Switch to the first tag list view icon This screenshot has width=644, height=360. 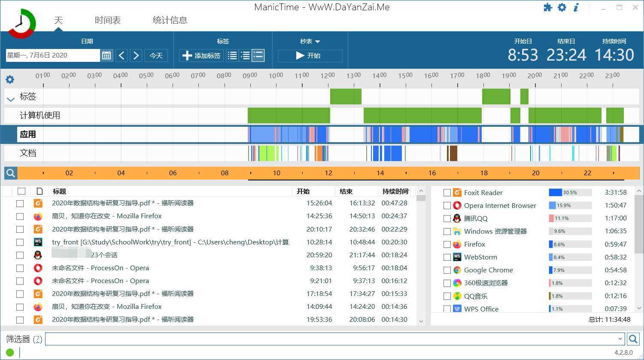(232, 55)
